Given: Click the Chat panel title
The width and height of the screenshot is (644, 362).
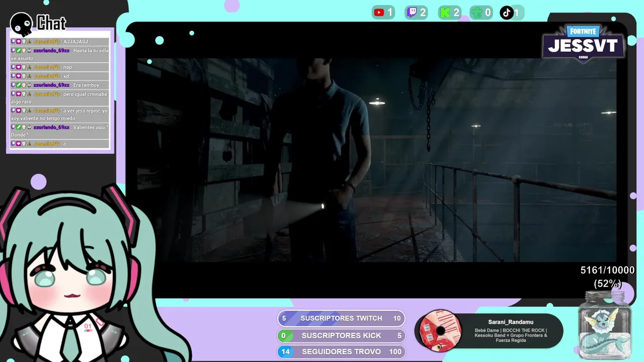Looking at the screenshot, I should tap(51, 23).
